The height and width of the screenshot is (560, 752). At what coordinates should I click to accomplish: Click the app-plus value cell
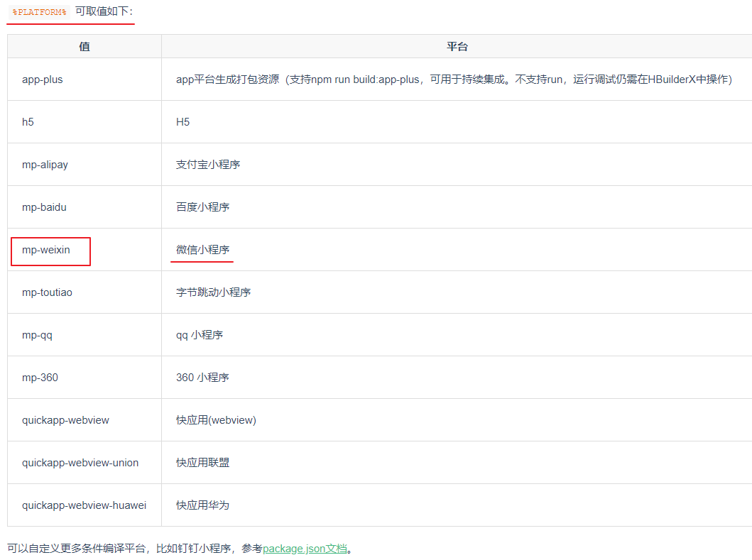85,79
